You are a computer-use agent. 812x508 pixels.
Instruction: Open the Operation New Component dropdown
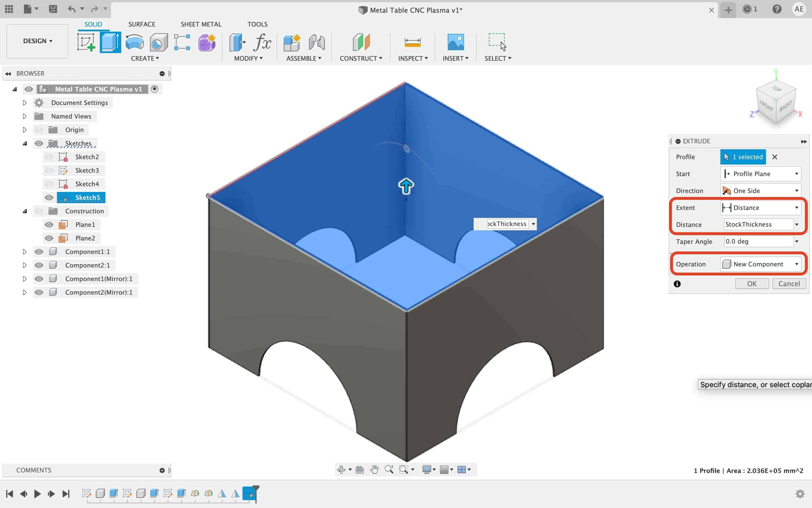[x=760, y=264]
